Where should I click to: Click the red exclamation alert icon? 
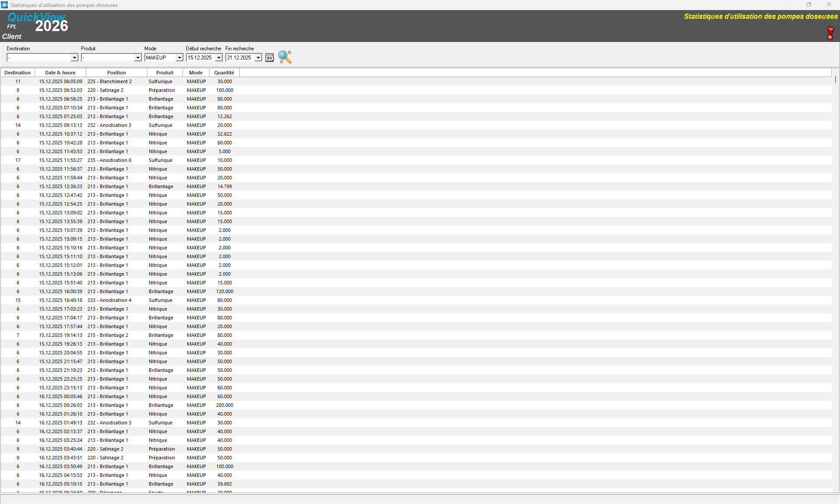(x=830, y=33)
